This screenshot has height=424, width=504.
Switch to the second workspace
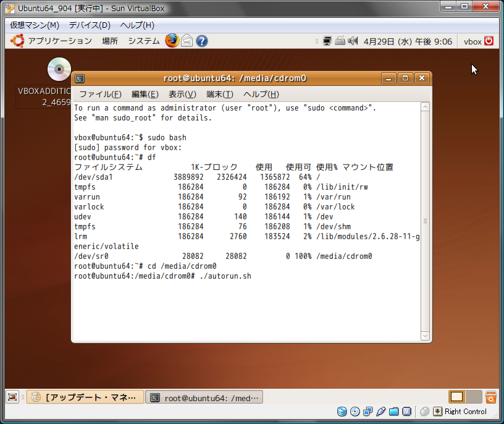pyautogui.click(x=473, y=397)
